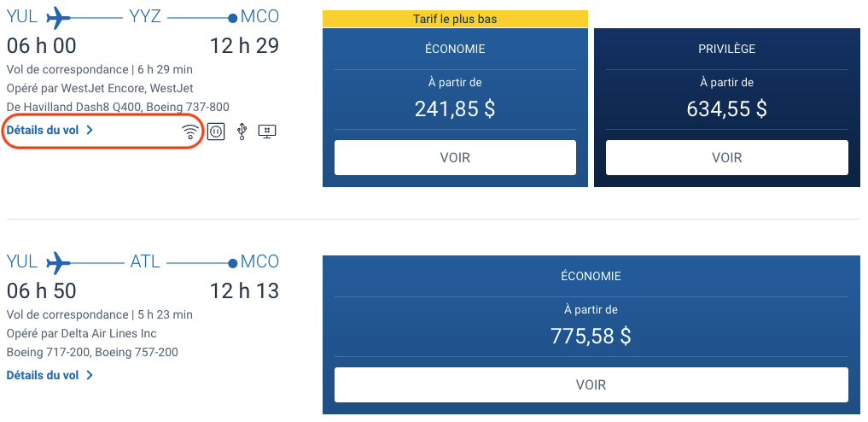Image resolution: width=868 pixels, height=422 pixels.
Task: Select the Économie header of the WestJet flight
Action: pos(455,49)
